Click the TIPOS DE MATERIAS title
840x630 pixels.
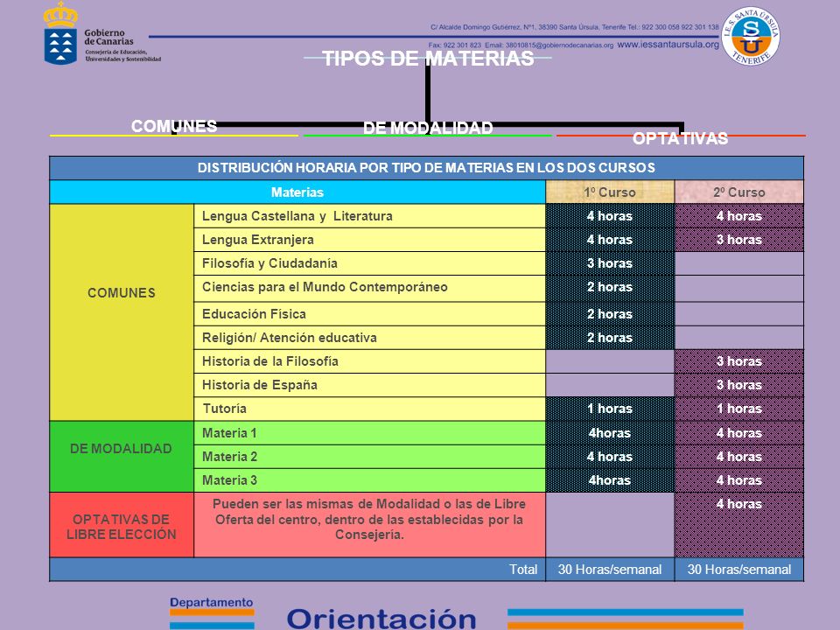click(428, 59)
